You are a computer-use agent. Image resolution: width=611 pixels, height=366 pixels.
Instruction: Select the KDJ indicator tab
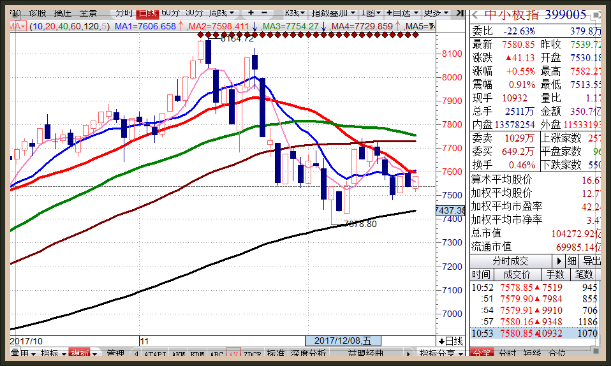pyautogui.click(x=197, y=354)
